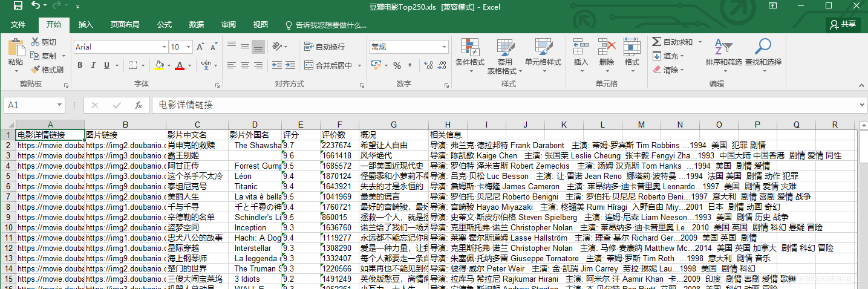Toggle left text alignment

(232, 65)
